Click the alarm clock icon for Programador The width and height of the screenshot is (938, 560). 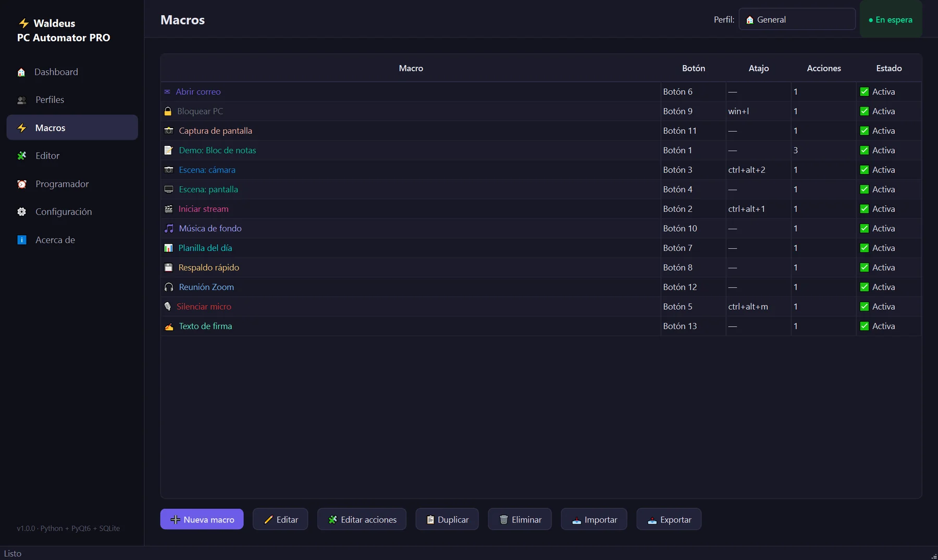pos(22,184)
